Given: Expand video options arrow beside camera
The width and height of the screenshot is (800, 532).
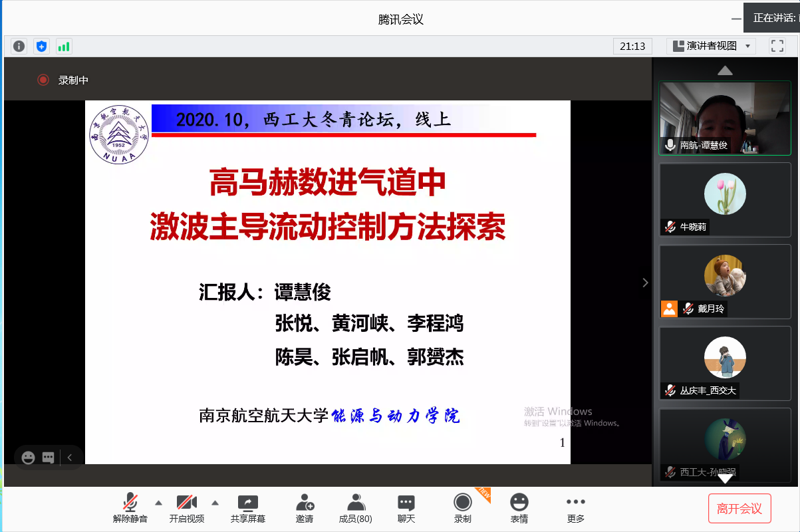Looking at the screenshot, I should click(x=215, y=502).
